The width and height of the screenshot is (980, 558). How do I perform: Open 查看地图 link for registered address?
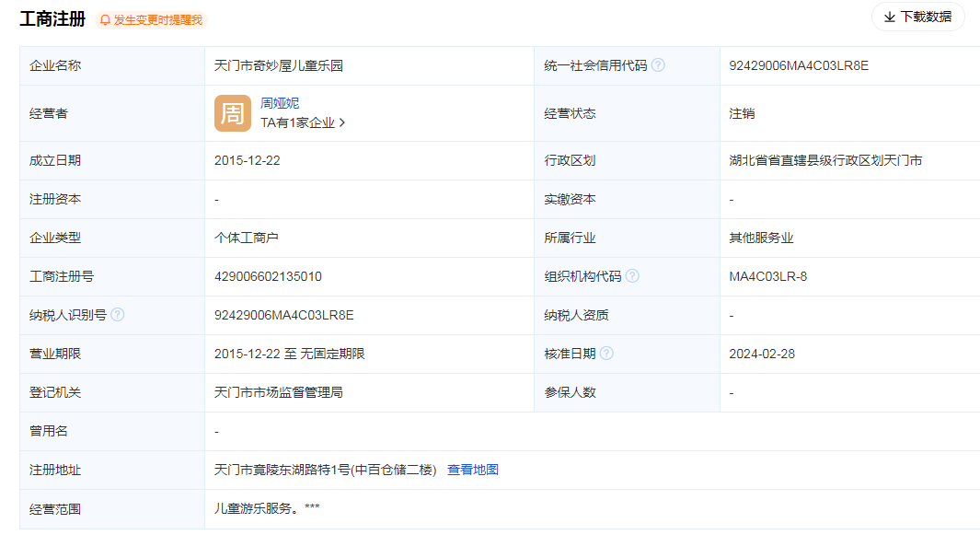click(x=473, y=470)
